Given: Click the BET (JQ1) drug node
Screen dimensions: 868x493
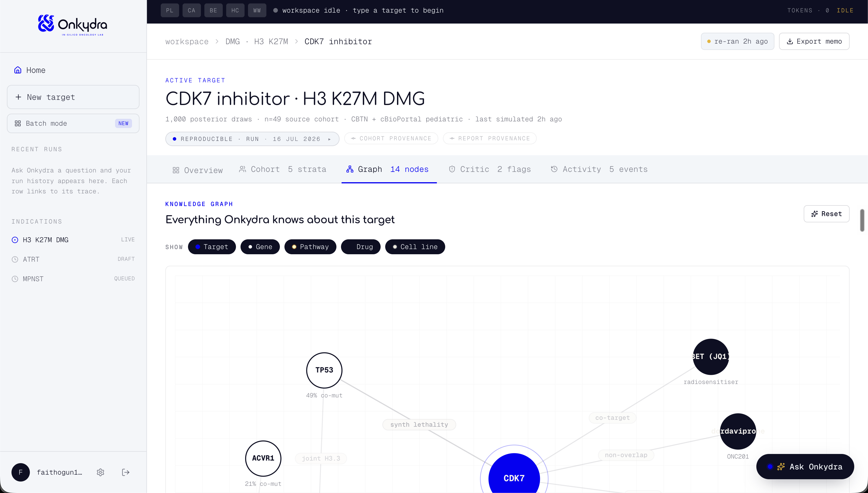Looking at the screenshot, I should [x=710, y=356].
